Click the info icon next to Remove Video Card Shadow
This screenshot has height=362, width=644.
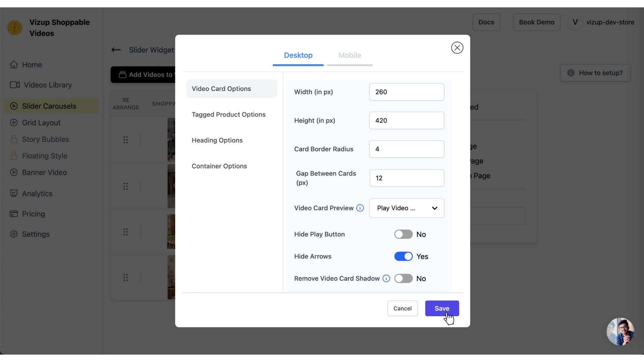click(386, 279)
